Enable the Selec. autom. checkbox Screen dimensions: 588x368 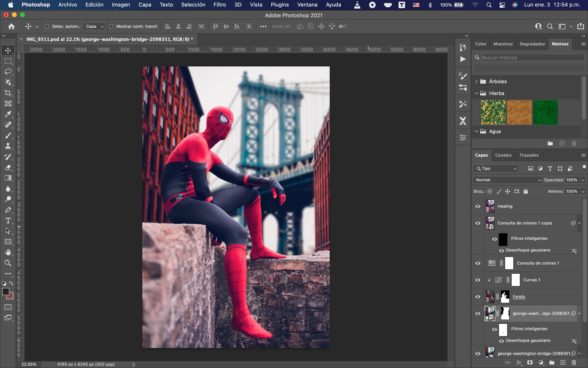pos(47,26)
